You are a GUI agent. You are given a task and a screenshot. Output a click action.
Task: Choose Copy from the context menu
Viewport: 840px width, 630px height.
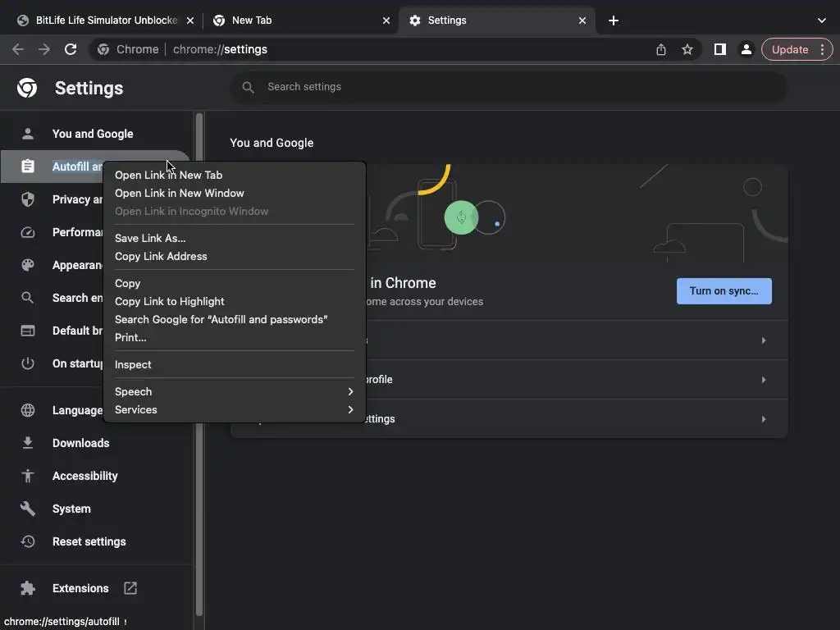pyautogui.click(x=234, y=283)
